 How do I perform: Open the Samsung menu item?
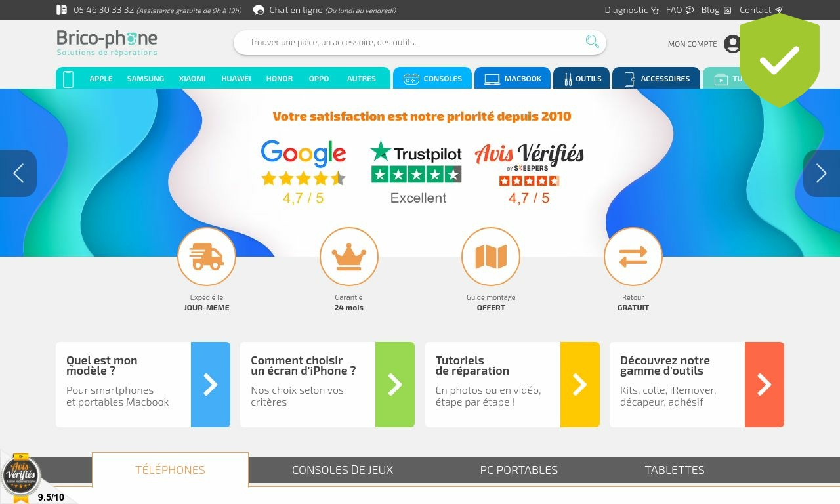point(146,79)
